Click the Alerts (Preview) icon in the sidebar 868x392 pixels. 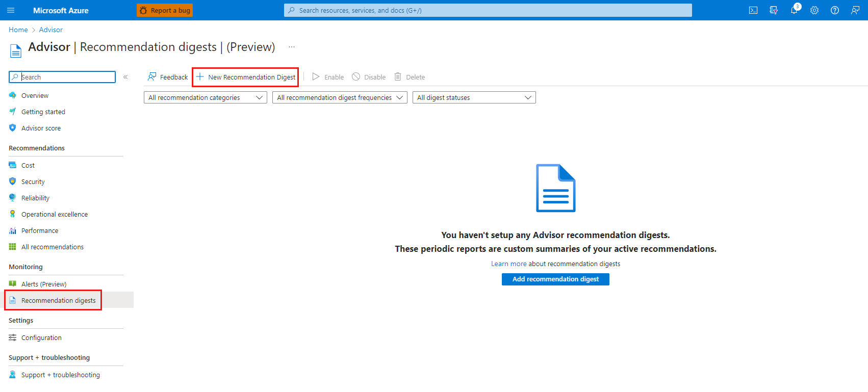click(x=13, y=284)
